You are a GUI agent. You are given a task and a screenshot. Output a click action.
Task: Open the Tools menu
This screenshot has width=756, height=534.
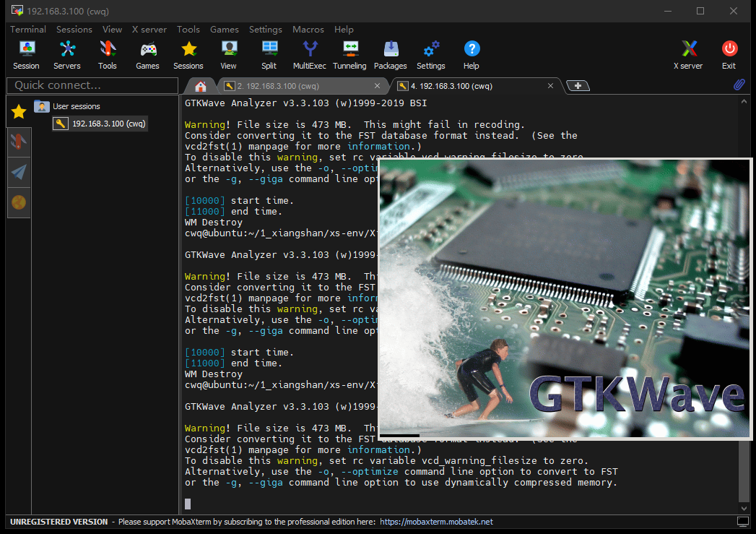[x=188, y=30]
